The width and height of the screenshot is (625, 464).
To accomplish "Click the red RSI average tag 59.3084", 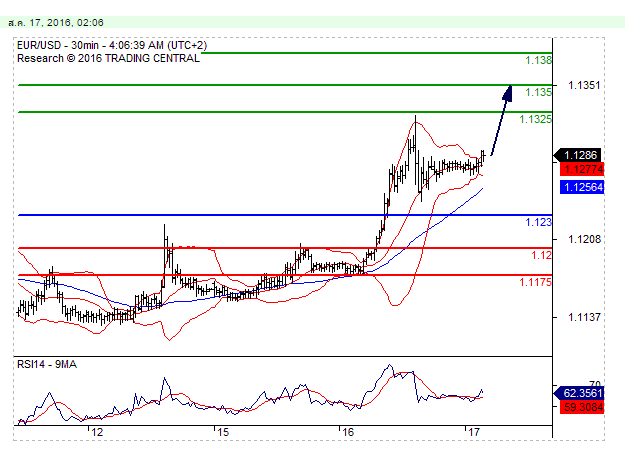I will (582, 407).
